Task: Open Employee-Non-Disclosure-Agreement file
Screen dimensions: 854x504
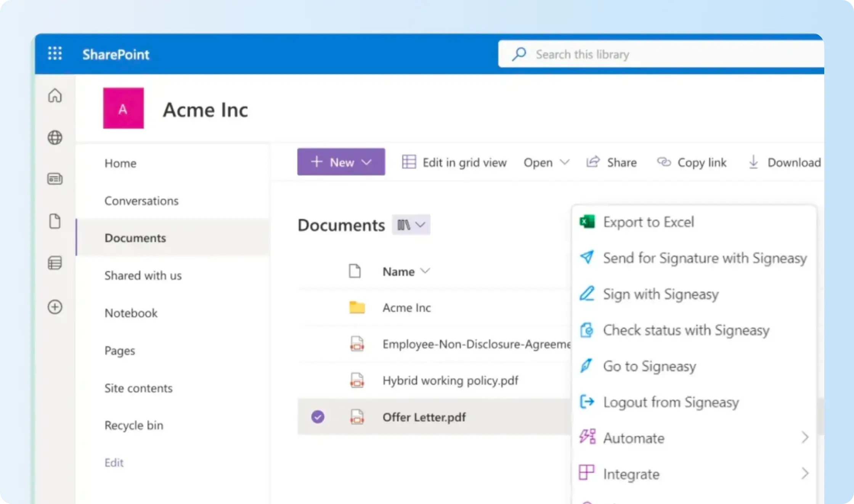Action: click(477, 344)
